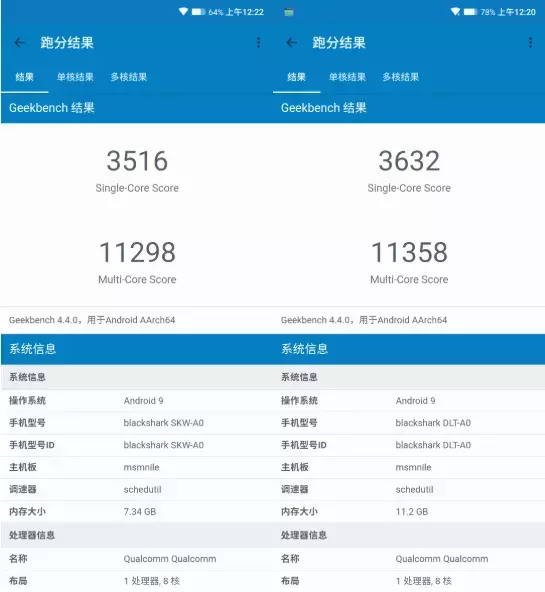Click schedutil value on left screen
Screen dimensions: 545x592
tap(142, 490)
